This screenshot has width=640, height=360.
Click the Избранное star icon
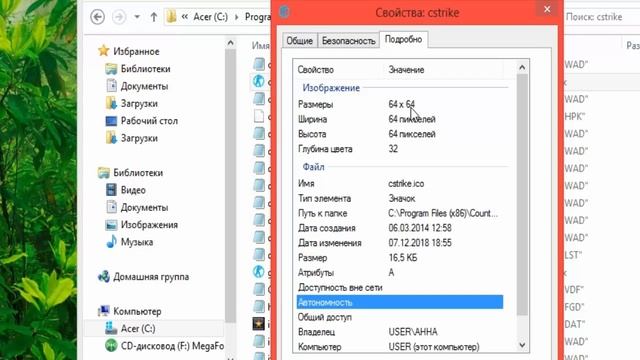(104, 51)
